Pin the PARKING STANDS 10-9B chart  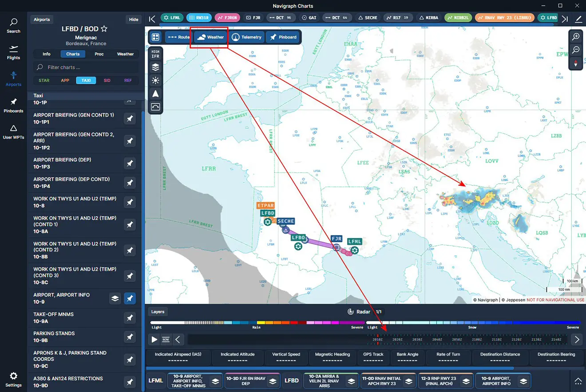coord(130,337)
